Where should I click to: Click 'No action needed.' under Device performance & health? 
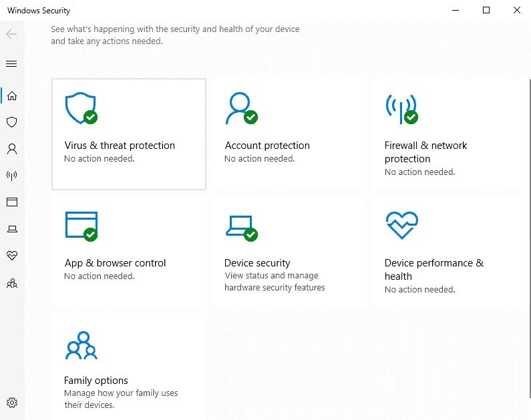tap(420, 289)
